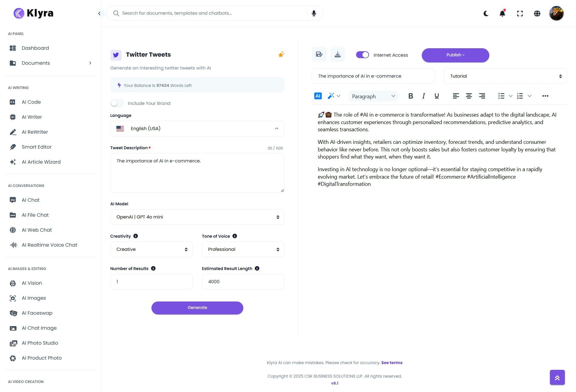The image size is (576, 392).
Task: Center align the editor text
Action: [469, 96]
